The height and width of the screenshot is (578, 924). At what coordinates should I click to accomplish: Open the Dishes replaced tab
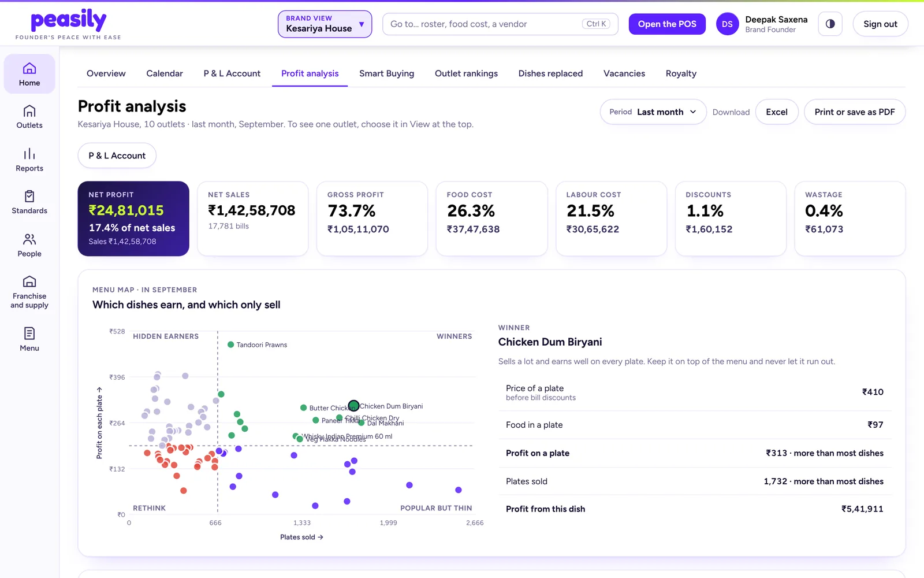coord(551,73)
